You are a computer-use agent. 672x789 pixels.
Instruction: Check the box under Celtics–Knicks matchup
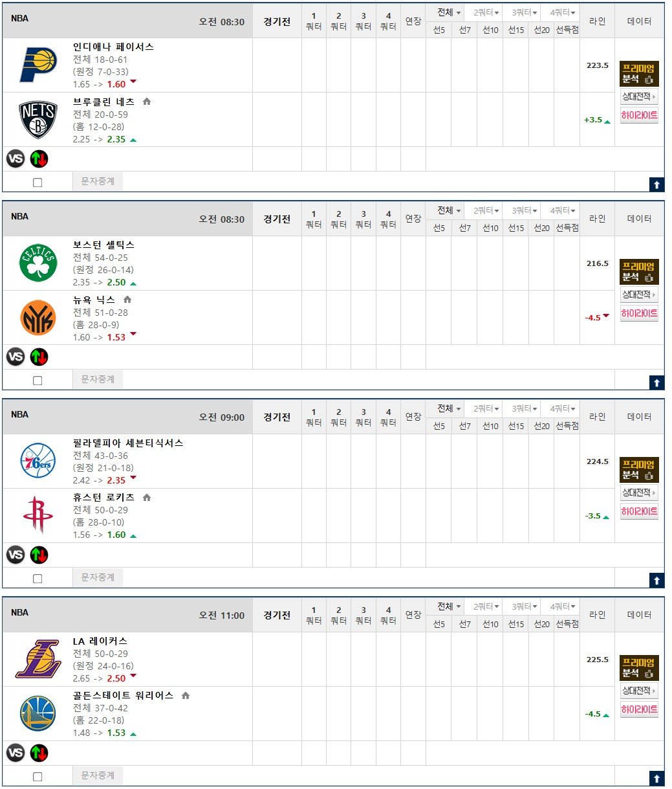tap(38, 381)
